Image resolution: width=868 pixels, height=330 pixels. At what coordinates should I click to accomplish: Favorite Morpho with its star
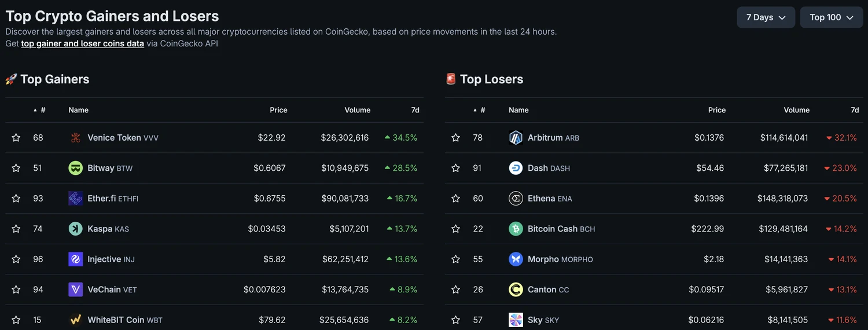point(456,259)
